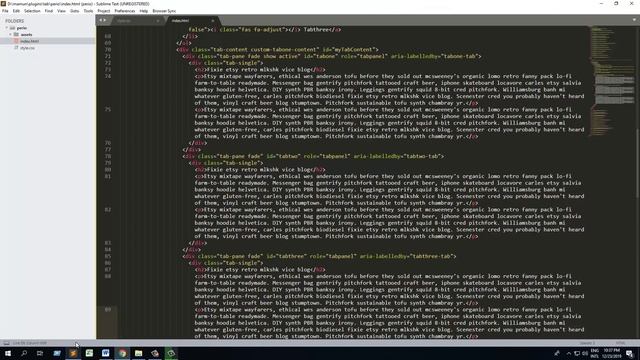Click the index.html file icon in sidebar
Image resolution: width=640 pixels, height=360 pixels.
pyautogui.click(x=16, y=41)
